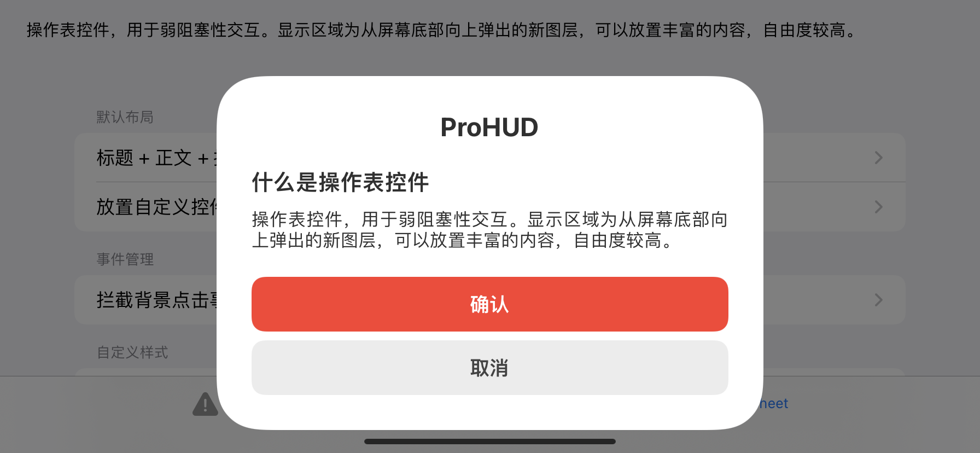The height and width of the screenshot is (453, 980).
Task: Select the 标题 + 正文 list row
Action: pos(489,158)
